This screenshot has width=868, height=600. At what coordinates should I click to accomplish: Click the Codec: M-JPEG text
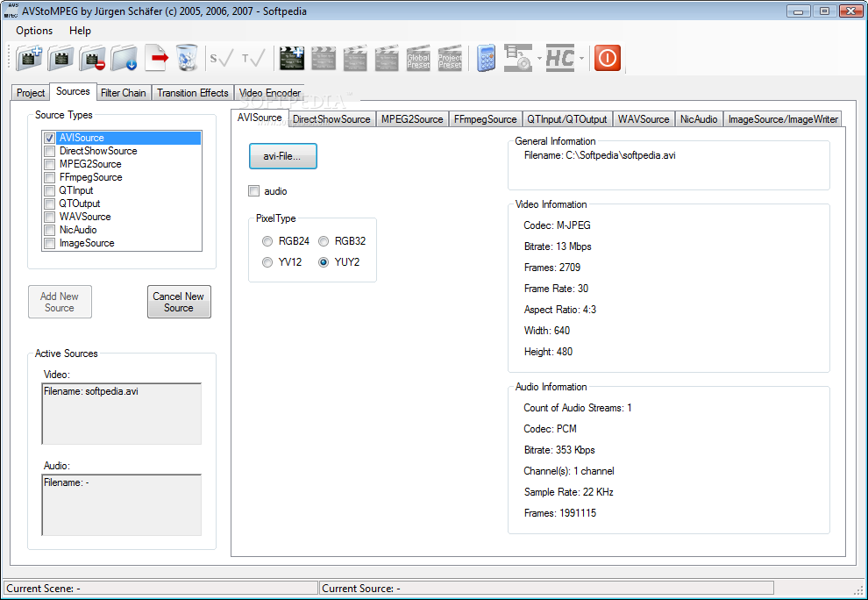point(557,225)
